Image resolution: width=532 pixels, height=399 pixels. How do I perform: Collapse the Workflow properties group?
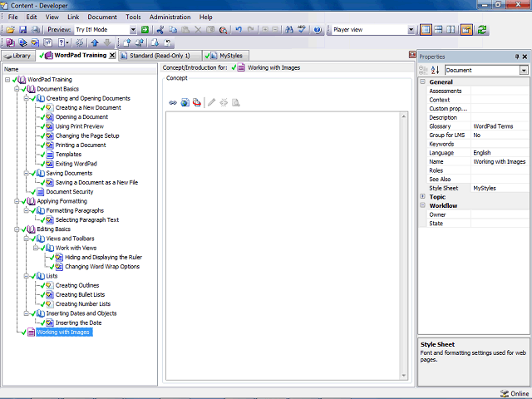click(x=423, y=205)
